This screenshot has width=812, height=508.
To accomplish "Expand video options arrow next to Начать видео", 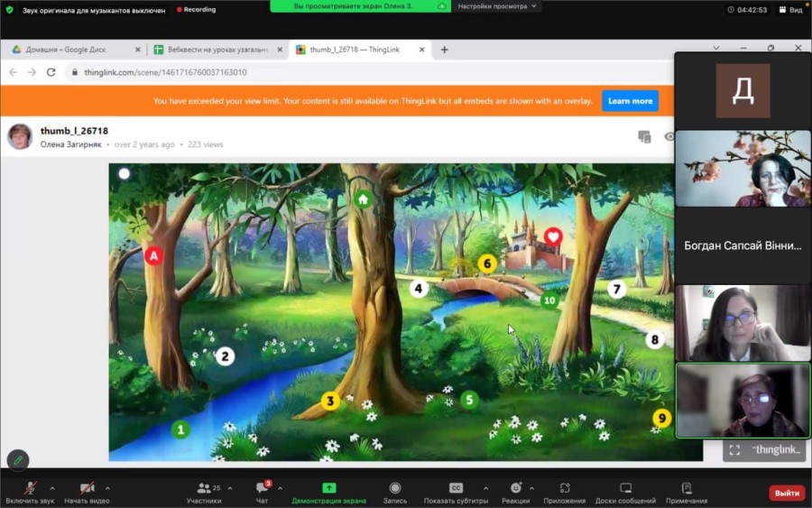I will (107, 488).
